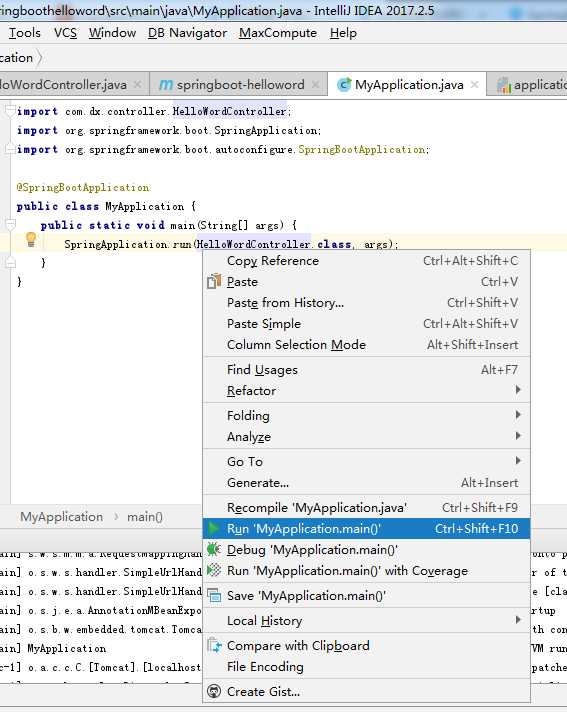This screenshot has height=712, width=567.
Task: Close the MyApplication.java tab
Action: (474, 84)
